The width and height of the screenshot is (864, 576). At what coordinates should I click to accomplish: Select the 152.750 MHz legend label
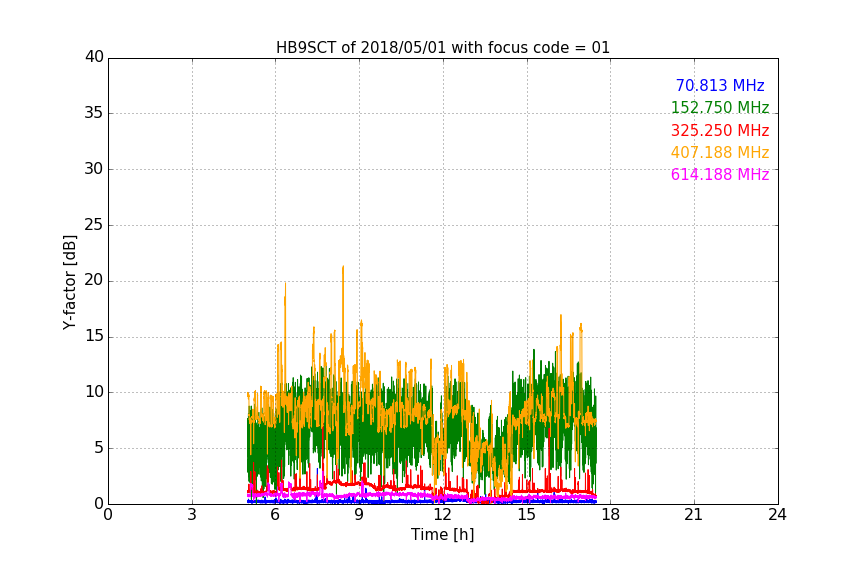tap(720, 107)
